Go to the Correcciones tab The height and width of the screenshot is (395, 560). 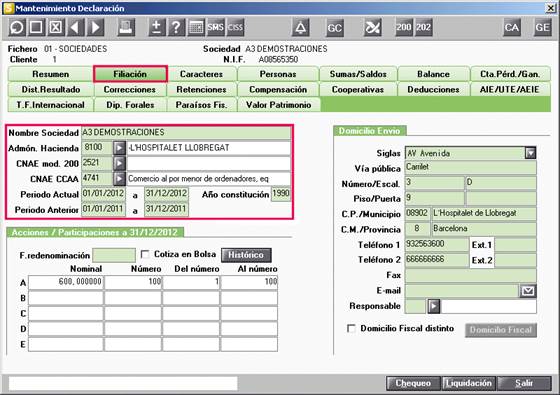click(x=130, y=89)
